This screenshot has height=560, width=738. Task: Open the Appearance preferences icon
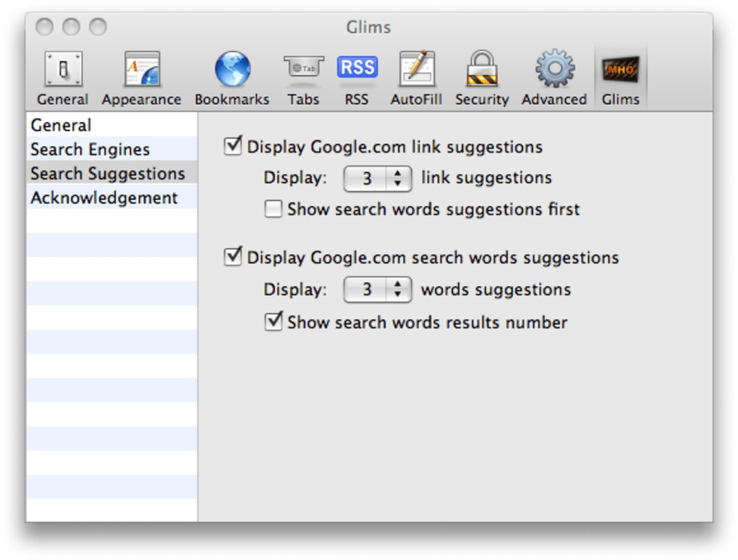click(142, 71)
